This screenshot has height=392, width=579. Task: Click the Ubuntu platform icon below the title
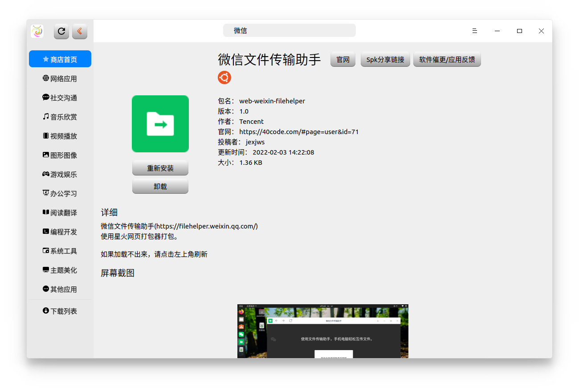click(x=224, y=78)
